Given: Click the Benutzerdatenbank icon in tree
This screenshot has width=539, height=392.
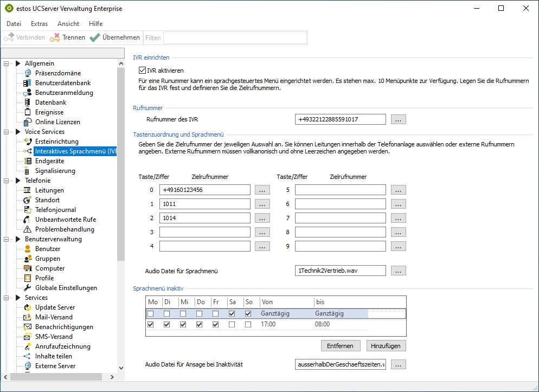Looking at the screenshot, I should point(28,83).
